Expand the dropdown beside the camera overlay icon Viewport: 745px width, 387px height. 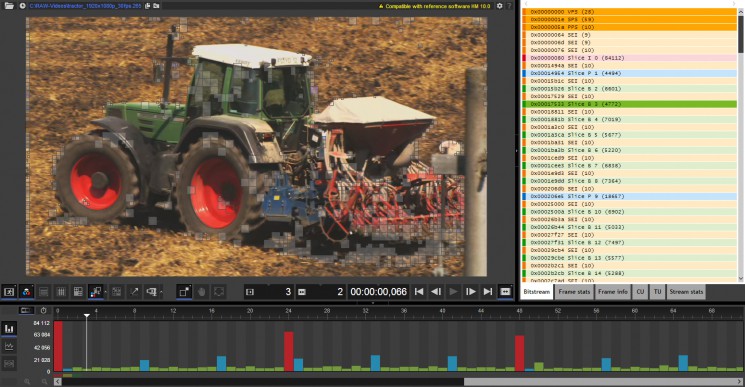coord(162,292)
